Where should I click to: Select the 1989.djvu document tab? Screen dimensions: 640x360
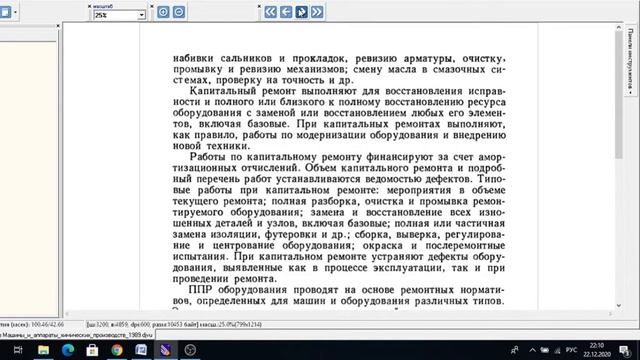click(x=76, y=335)
